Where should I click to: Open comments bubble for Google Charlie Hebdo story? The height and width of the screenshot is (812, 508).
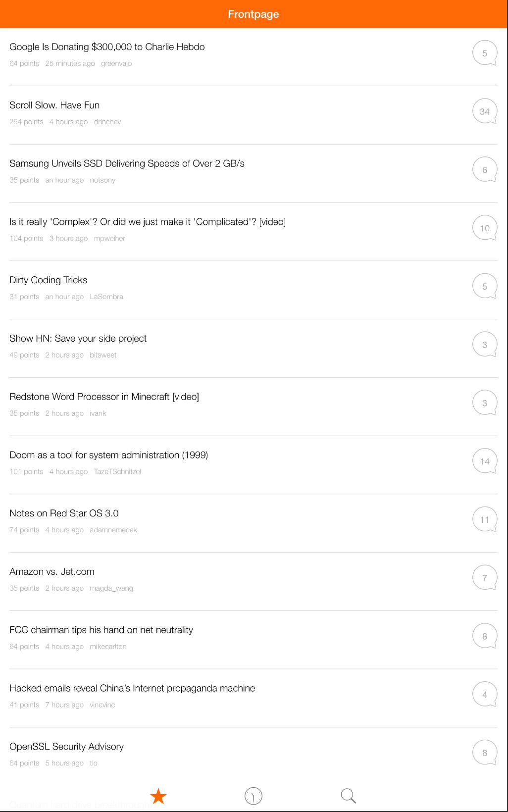pyautogui.click(x=484, y=53)
